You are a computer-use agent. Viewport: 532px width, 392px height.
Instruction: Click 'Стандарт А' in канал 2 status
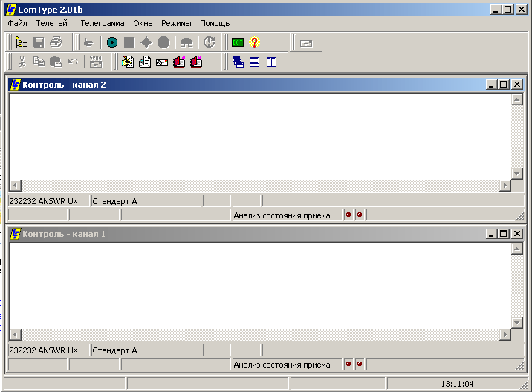point(114,201)
